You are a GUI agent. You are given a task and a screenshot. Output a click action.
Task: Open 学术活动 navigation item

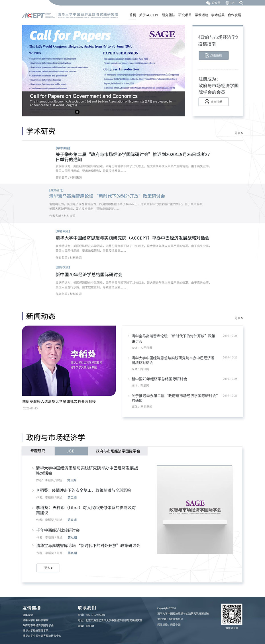point(201,15)
